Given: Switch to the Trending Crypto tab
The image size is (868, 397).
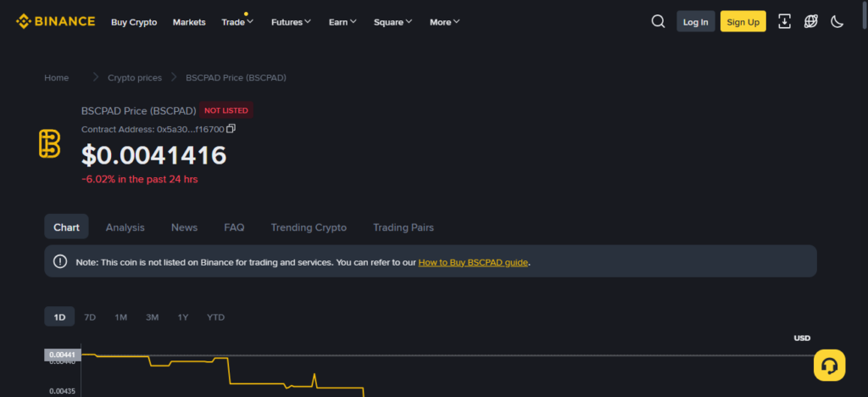Looking at the screenshot, I should [309, 227].
